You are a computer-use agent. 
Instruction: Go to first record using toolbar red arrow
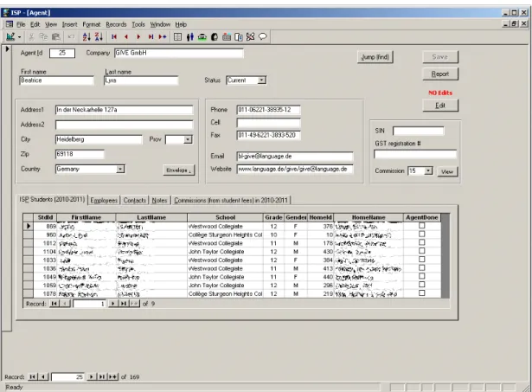click(114, 36)
